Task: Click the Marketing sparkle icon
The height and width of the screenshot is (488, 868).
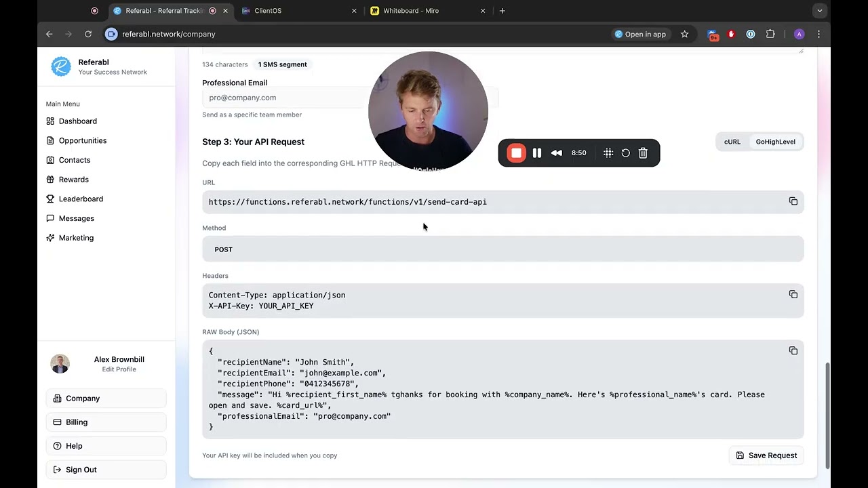Action: pos(50,238)
